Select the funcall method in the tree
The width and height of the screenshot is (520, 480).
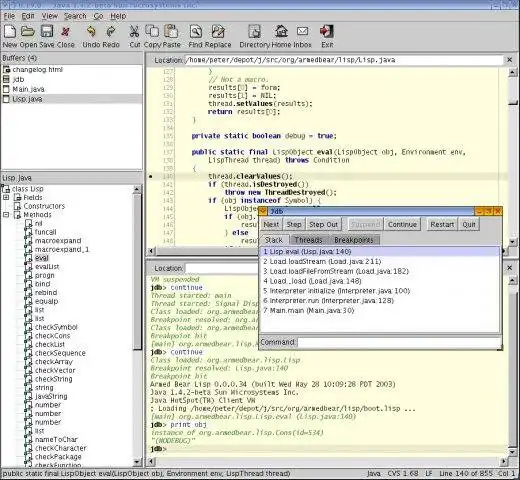46,232
